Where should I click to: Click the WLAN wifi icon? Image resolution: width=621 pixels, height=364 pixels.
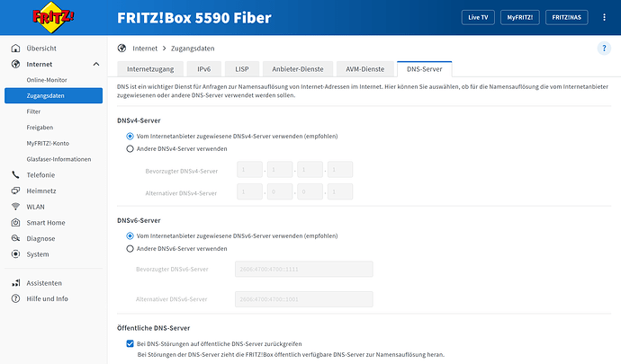(15, 207)
